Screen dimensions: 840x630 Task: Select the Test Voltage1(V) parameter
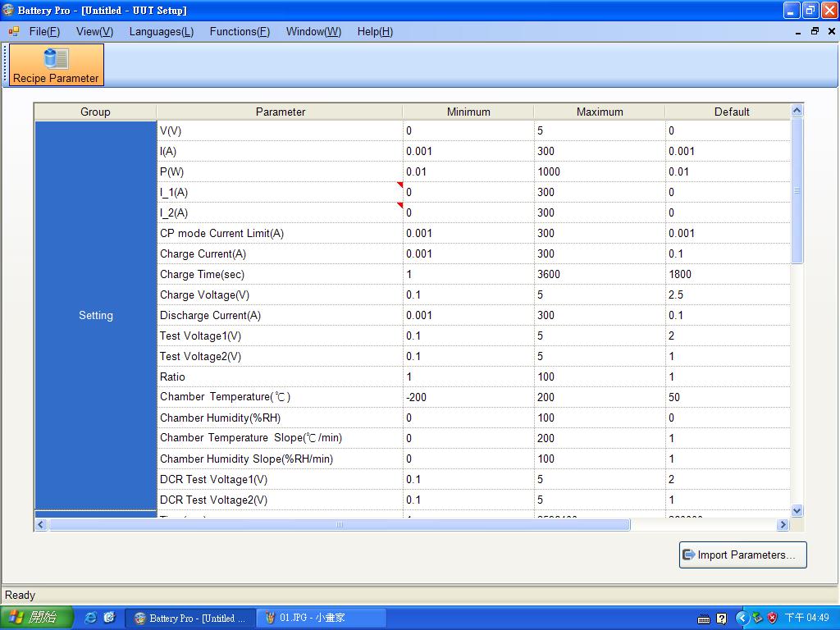coord(280,336)
